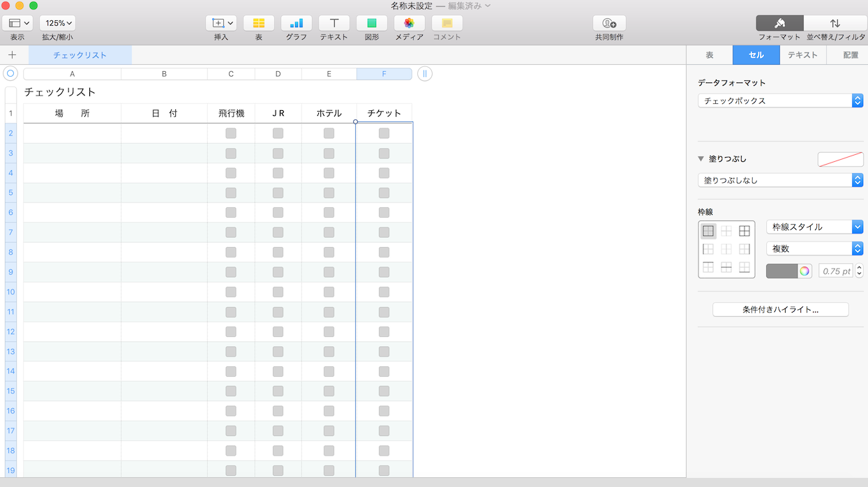This screenshot has height=487, width=868.
Task: Insert a グラフ chart
Action: 297,23
